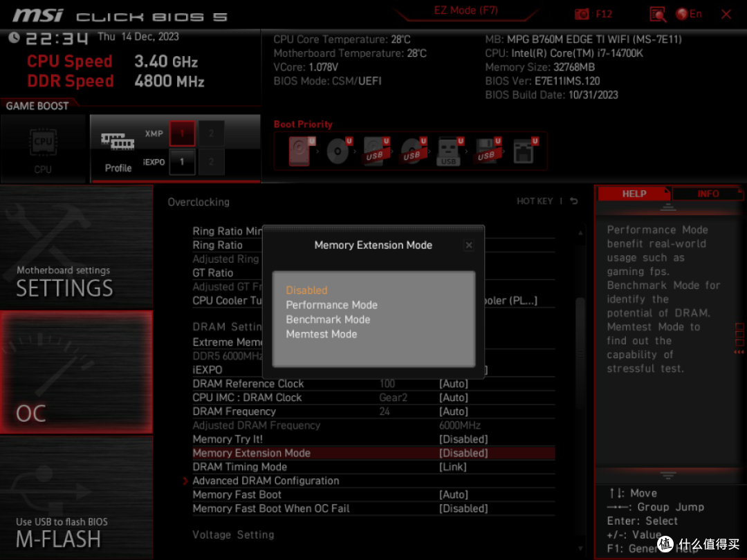The width and height of the screenshot is (747, 560).
Task: Enable iEXPO profile 2
Action: (211, 162)
